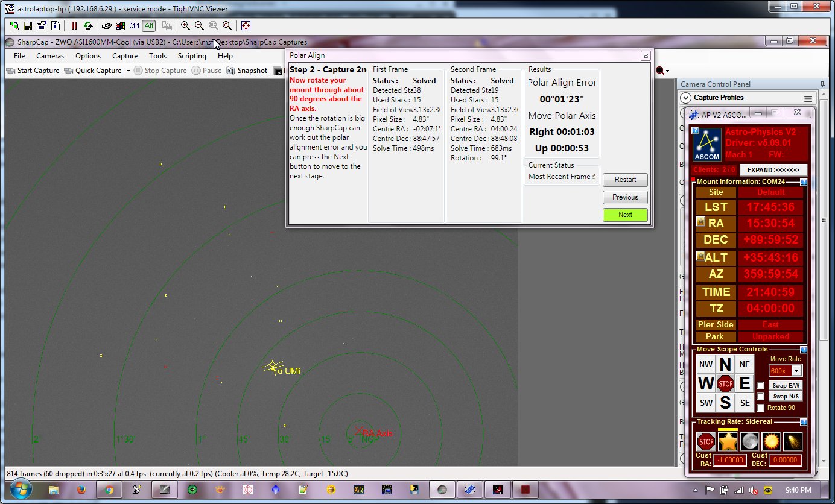This screenshot has width=835, height=504.
Task: Toggle the Alt key button in TightVNC toolbar
Action: point(149,26)
